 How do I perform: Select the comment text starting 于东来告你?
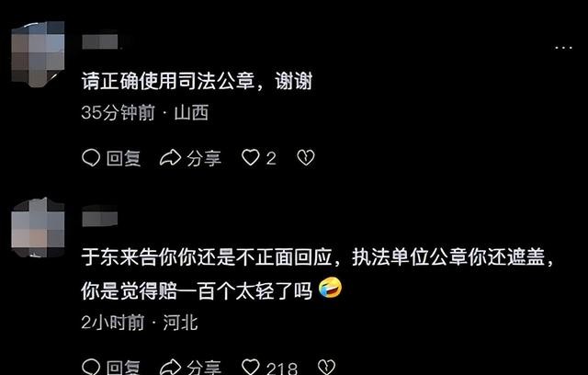click(x=317, y=274)
